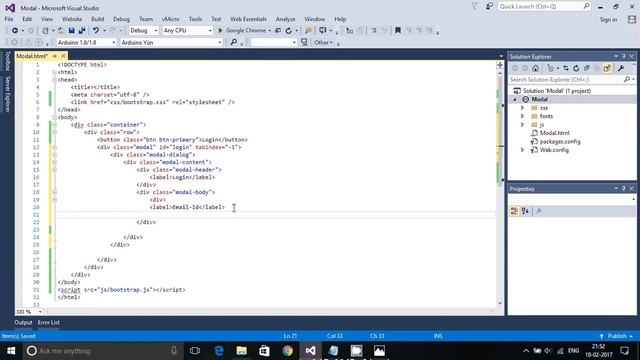Click the Save icon in toolbar
The height and width of the screenshot is (360, 640).
[x=71, y=31]
